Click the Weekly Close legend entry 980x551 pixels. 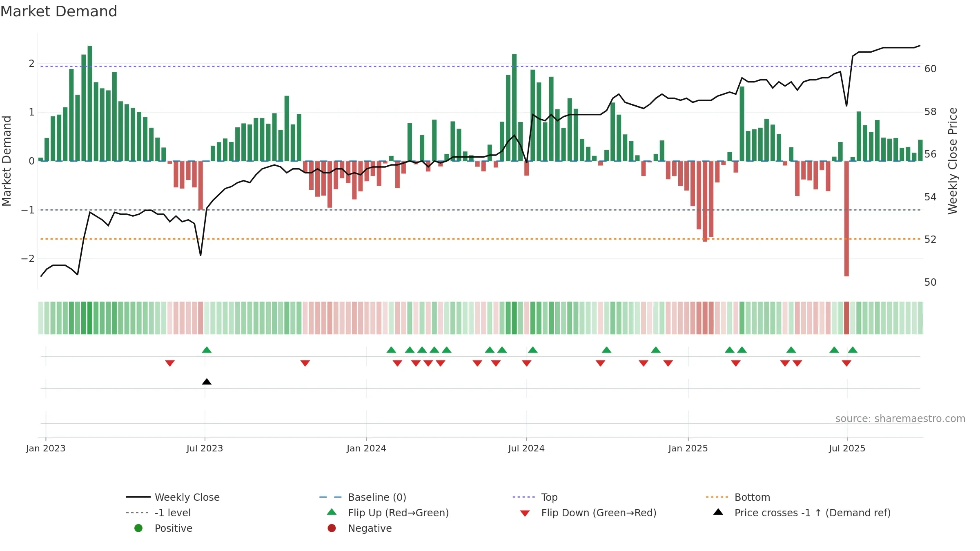point(173,497)
